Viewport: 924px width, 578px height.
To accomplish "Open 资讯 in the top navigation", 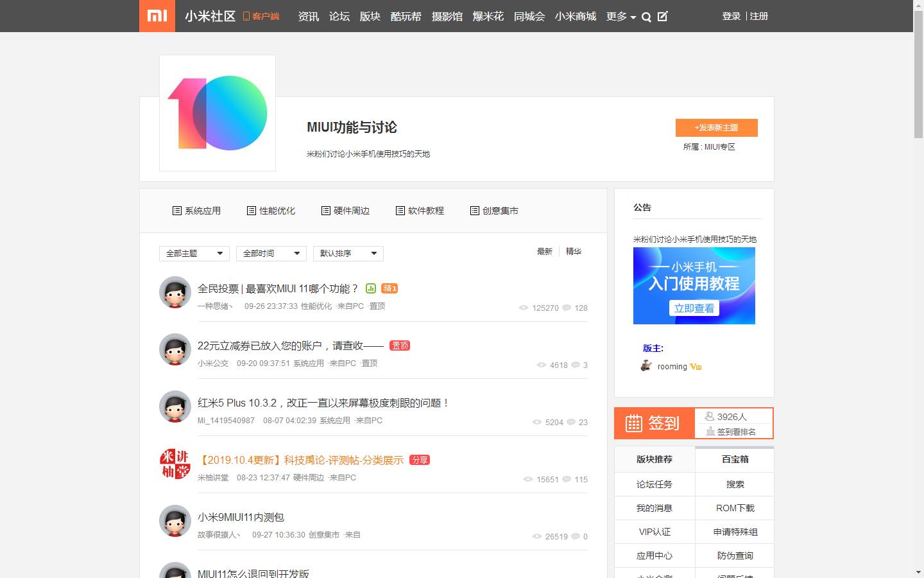I will tap(309, 17).
